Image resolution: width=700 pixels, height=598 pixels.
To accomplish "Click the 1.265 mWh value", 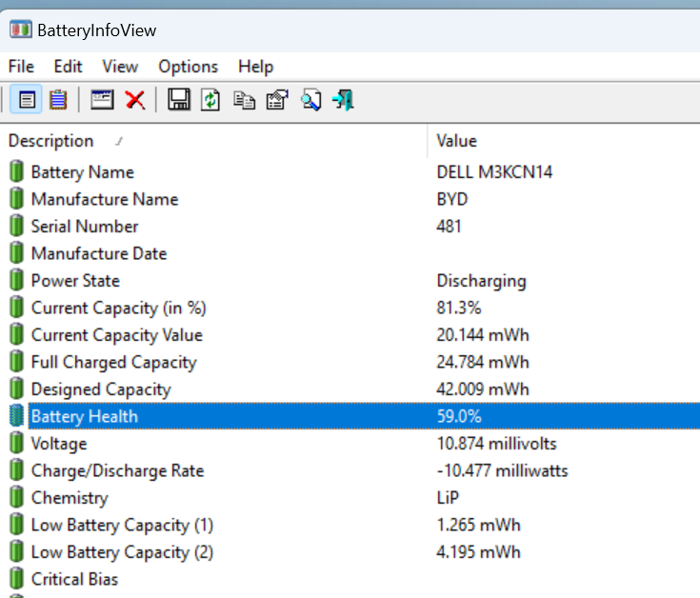I will (x=478, y=526).
